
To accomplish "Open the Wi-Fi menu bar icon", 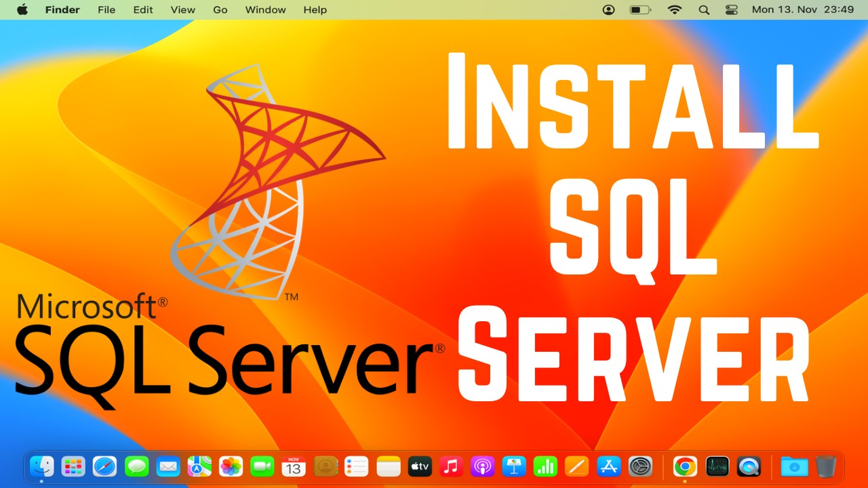I will coord(674,9).
